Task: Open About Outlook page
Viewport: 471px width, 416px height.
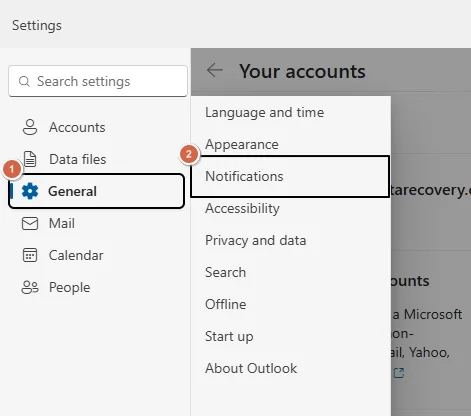Action: (x=291, y=368)
